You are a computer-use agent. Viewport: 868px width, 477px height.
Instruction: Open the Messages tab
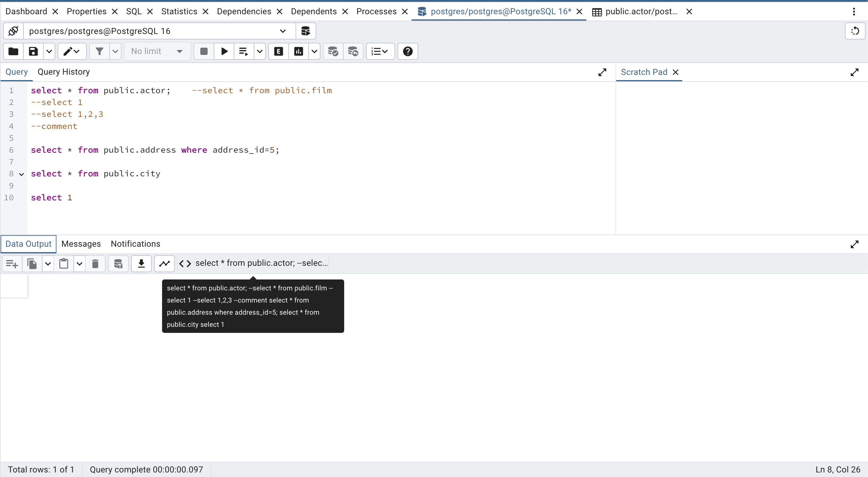[x=81, y=244]
